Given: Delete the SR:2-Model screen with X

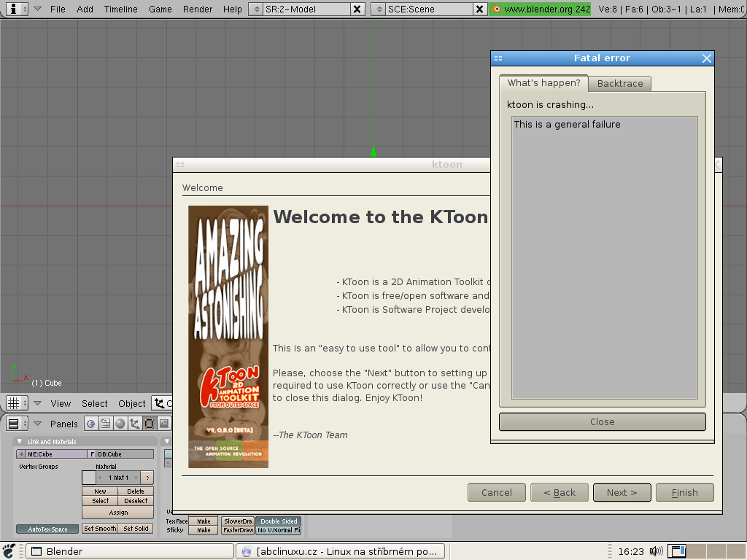Looking at the screenshot, I should [x=357, y=9].
